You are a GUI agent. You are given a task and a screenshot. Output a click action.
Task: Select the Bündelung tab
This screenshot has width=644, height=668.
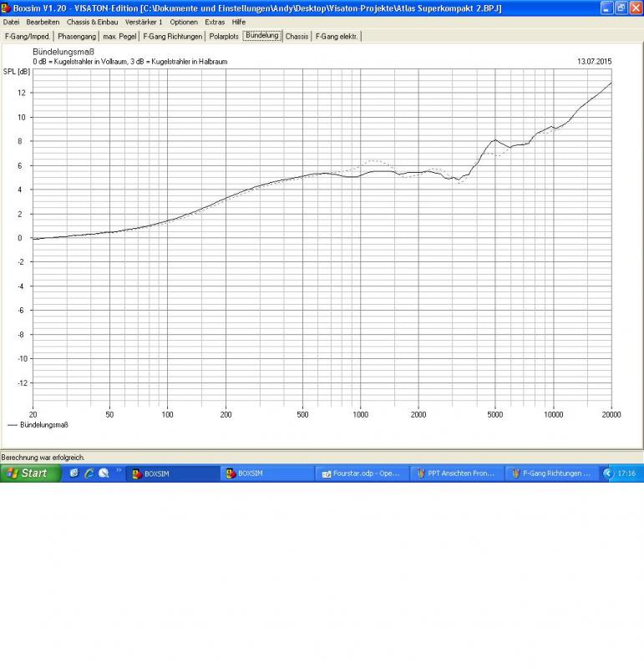click(262, 36)
